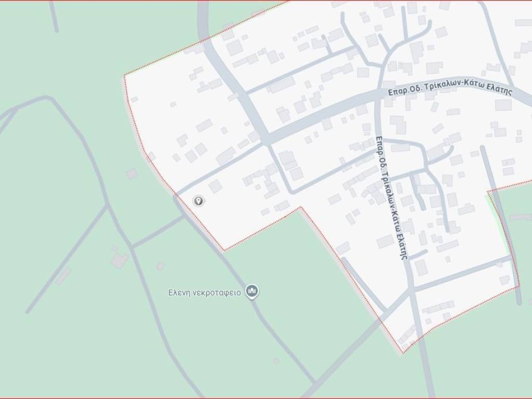Screen dimensions: 532x399
Task: Click the westernmost corner of the red dotted boundary
Action: [x=124, y=76]
